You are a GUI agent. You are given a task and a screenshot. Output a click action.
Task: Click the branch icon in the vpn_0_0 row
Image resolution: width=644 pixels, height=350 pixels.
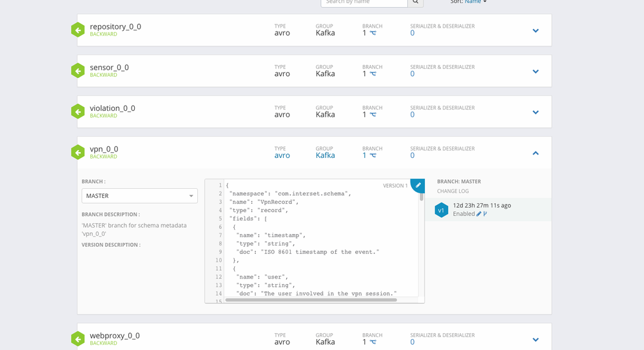pos(373,155)
